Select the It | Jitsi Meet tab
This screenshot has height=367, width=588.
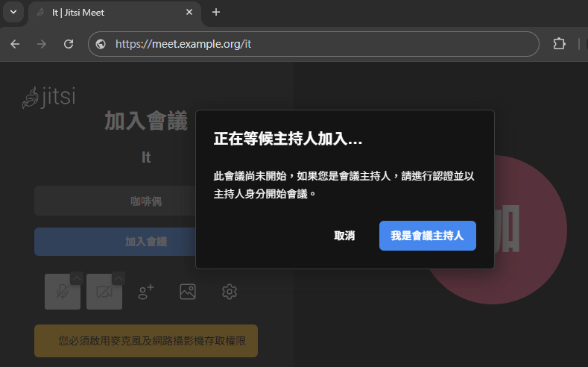[114, 13]
